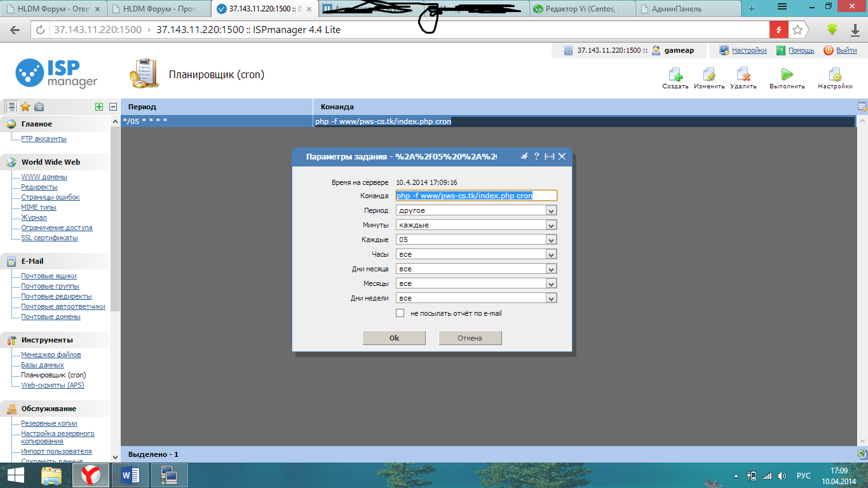Click the Отмена button in the dialog
Viewport: 868px width, 488px height.
(470, 338)
